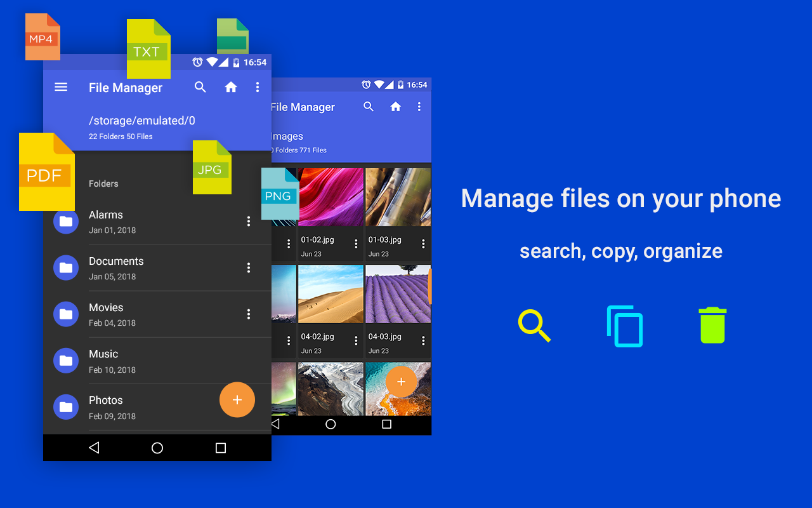The image size is (812, 508).
Task: Tap Android back button on front phone
Action: [x=94, y=448]
